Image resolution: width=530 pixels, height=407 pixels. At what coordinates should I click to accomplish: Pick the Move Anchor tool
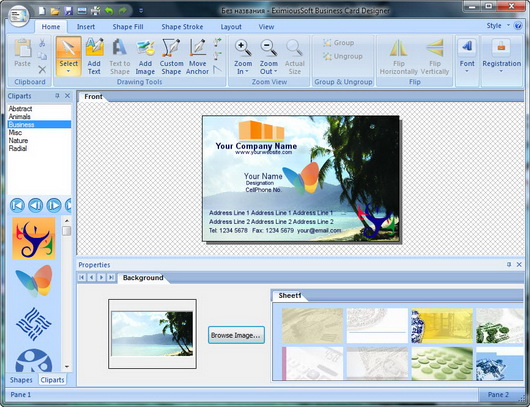point(197,56)
